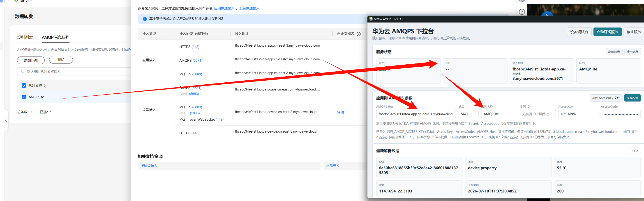Click the AccessKey field showing IOtRAPsW
This screenshot has width=644, height=201.
[x=578, y=114]
